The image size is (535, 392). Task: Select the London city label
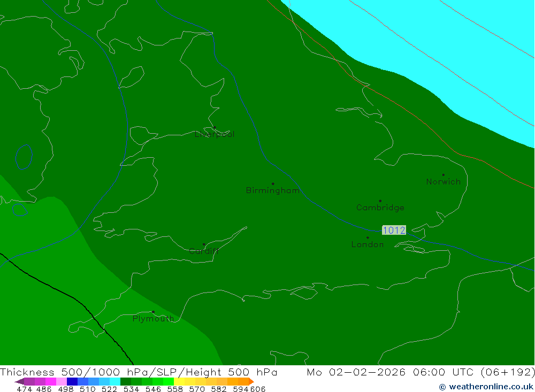pos(368,244)
